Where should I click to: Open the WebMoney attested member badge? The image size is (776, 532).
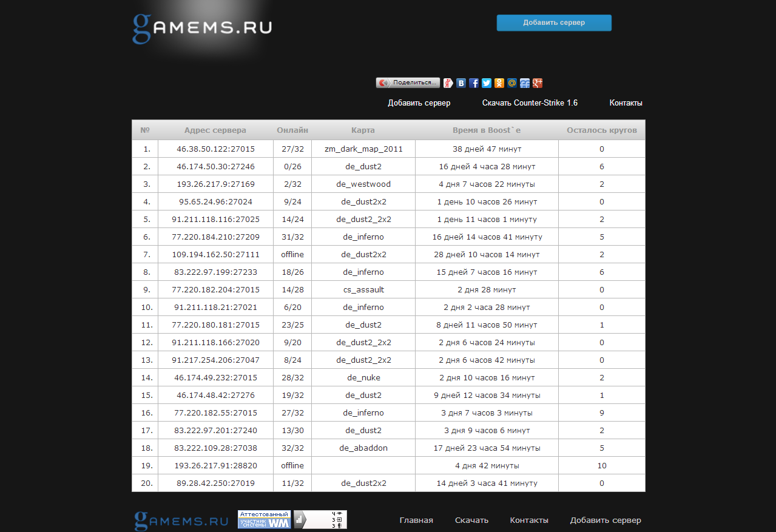(x=264, y=520)
